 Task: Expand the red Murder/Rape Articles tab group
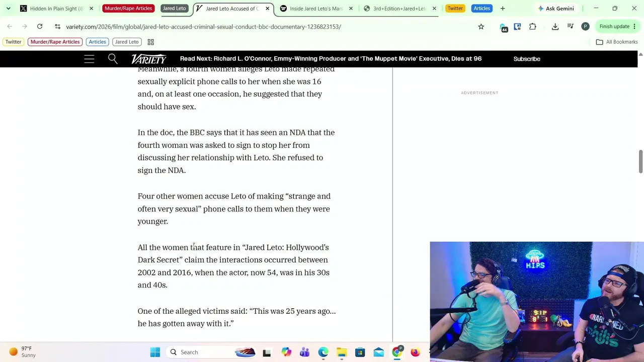128,9
